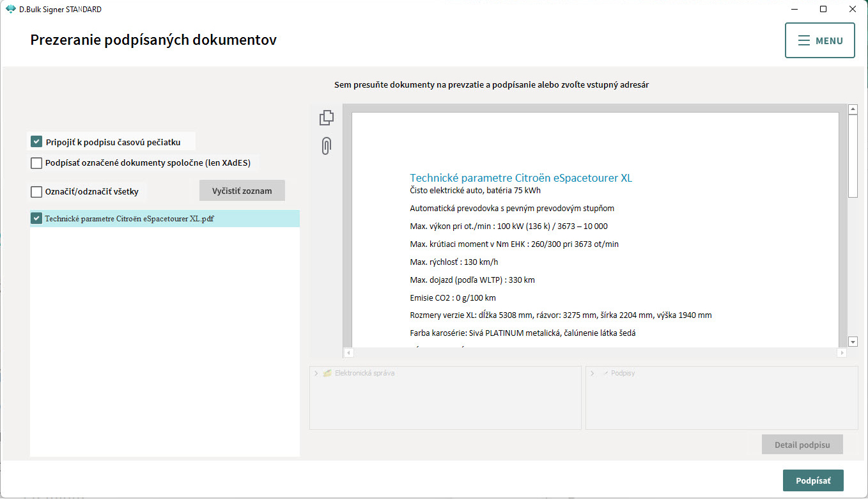Click the preview's scroll-down arrow
Screen dimensions: 868x499
853,342
